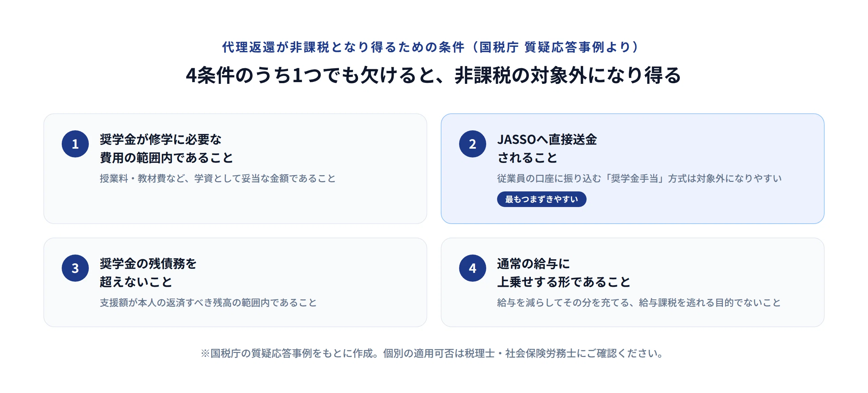This screenshot has width=868, height=393.
Task: Click the 従業員の口座に振り込む description text
Action: pyautogui.click(x=639, y=179)
